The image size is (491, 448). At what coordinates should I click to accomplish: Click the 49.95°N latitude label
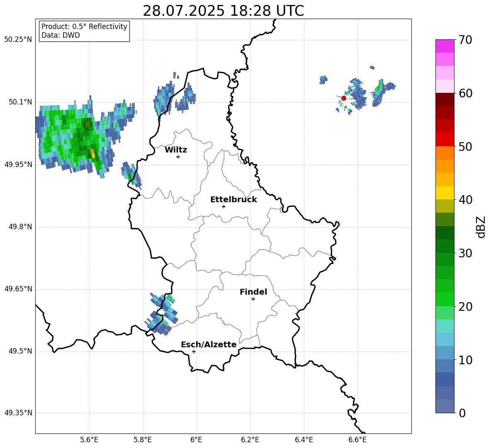pyautogui.click(x=18, y=165)
